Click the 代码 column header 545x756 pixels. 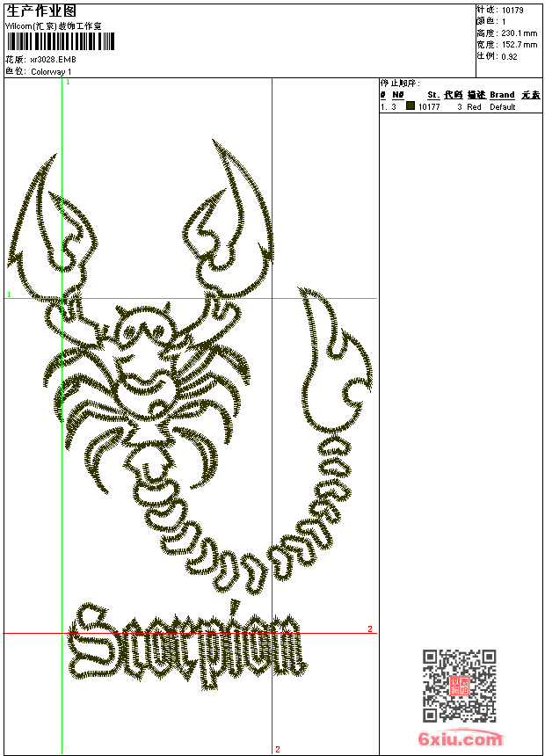(454, 95)
